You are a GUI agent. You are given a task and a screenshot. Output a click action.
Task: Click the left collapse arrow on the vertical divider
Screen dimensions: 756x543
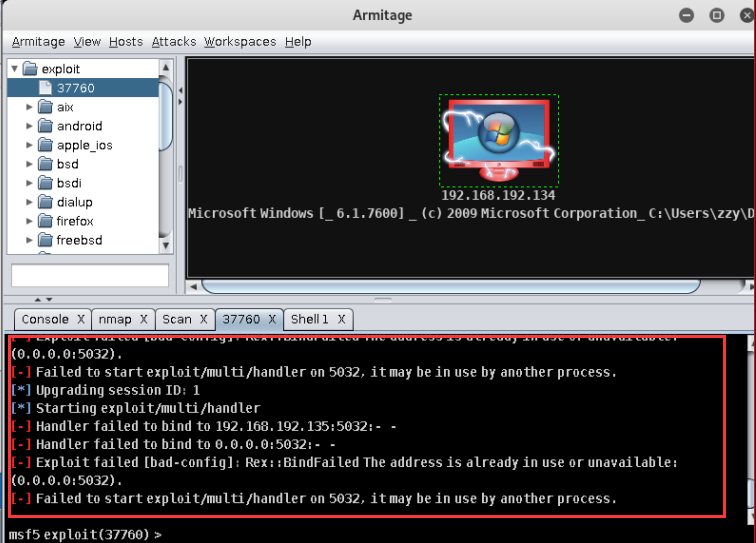[x=180, y=90]
